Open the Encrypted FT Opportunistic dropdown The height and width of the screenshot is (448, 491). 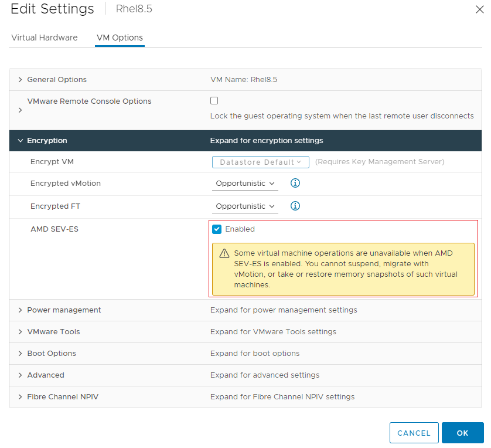pyautogui.click(x=245, y=206)
